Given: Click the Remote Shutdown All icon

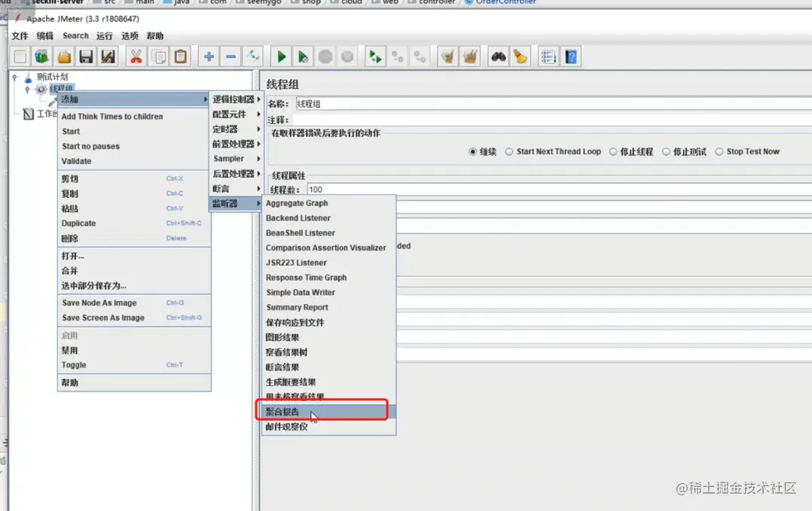Looking at the screenshot, I should (420, 56).
